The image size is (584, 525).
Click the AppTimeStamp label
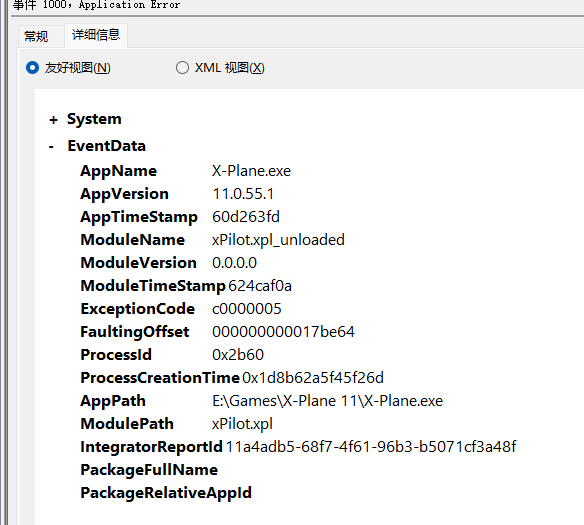tap(139, 217)
